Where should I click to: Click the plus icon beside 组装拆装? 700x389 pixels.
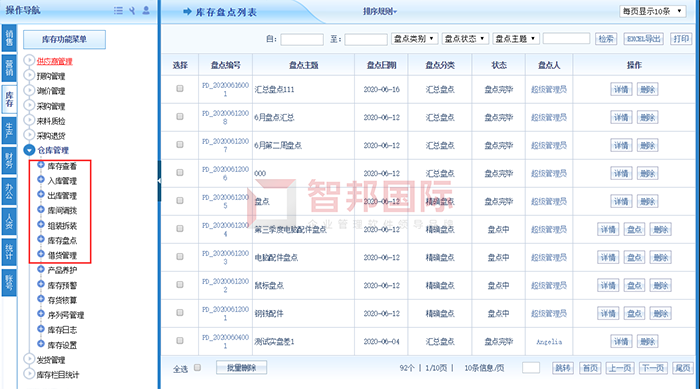[x=41, y=224]
